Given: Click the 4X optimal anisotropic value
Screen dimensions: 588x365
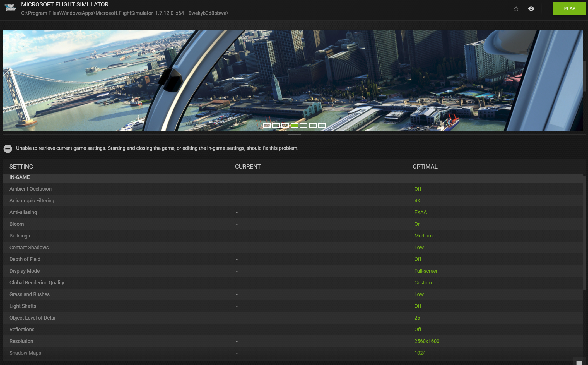Looking at the screenshot, I should coord(417,201).
